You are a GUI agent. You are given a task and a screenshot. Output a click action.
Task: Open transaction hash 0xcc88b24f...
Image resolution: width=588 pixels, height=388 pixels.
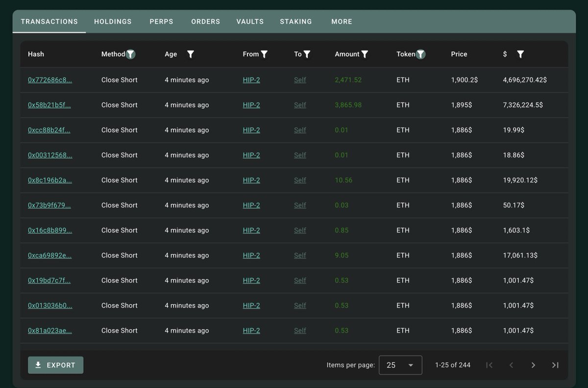point(49,130)
